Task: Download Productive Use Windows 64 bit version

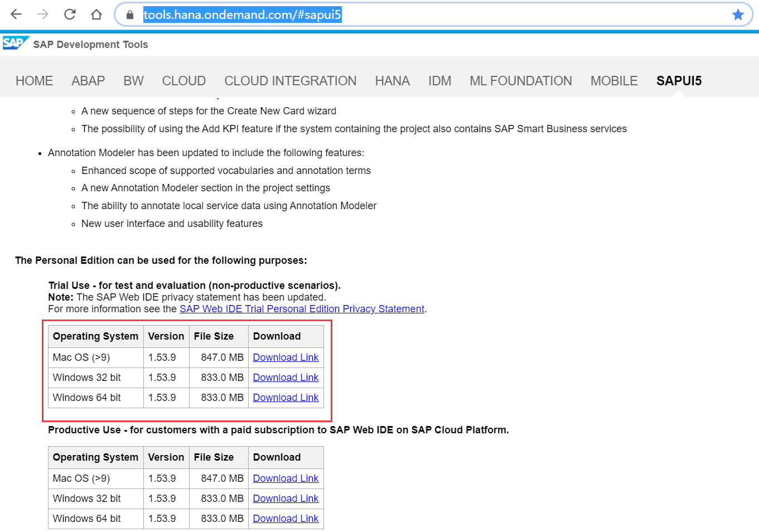Action: pos(286,519)
